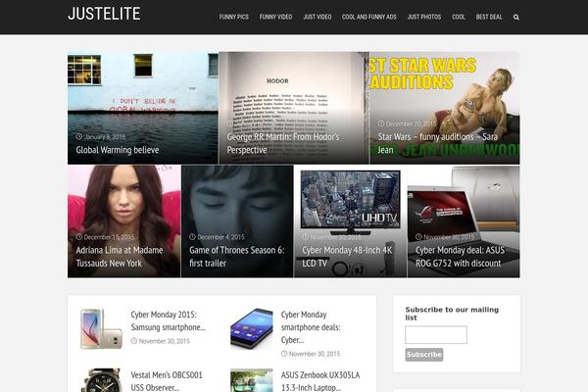Open the Funny Pics menu item
588x392 pixels.
233,17
